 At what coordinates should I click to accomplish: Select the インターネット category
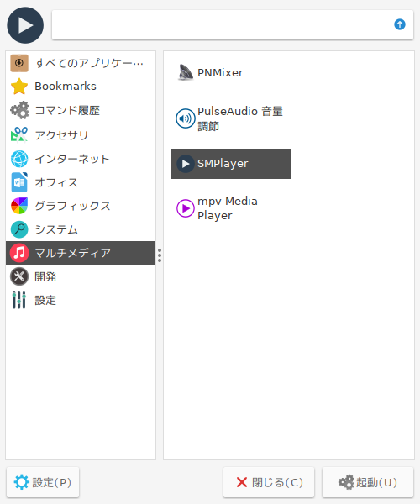pyautogui.click(x=81, y=159)
